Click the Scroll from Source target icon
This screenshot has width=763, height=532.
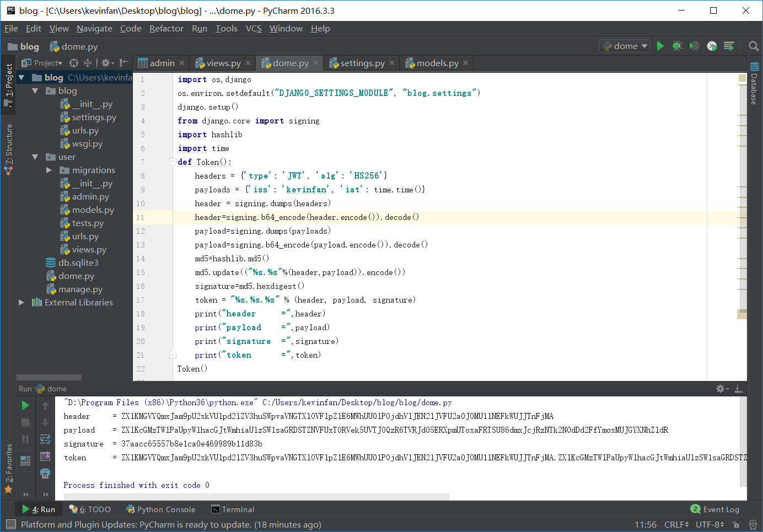click(74, 63)
